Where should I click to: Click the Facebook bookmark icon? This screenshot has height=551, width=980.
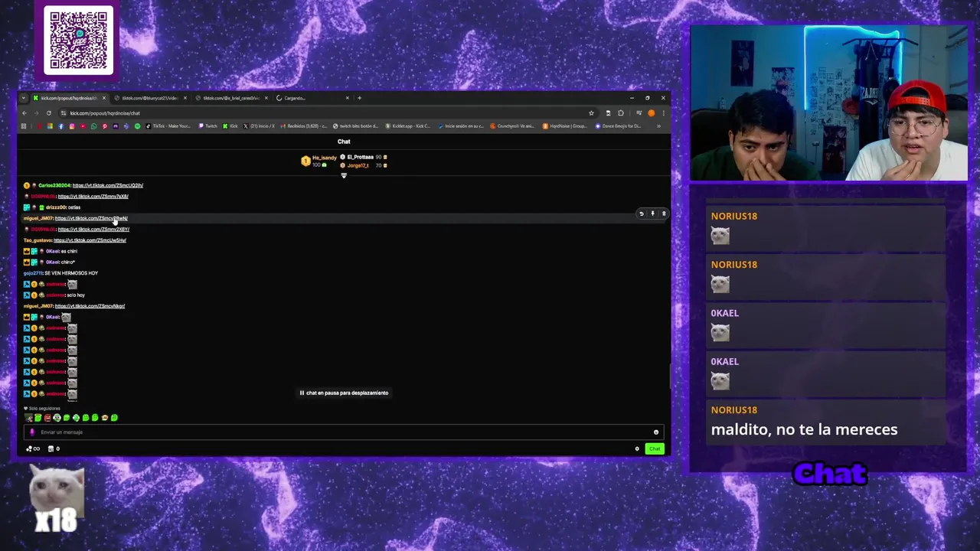[61, 126]
